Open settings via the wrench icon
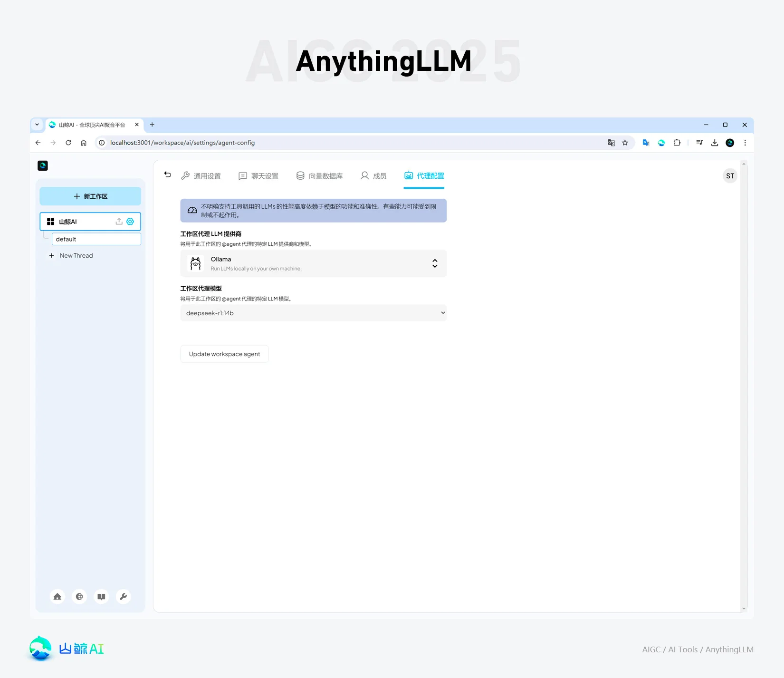Image resolution: width=784 pixels, height=678 pixels. (123, 597)
